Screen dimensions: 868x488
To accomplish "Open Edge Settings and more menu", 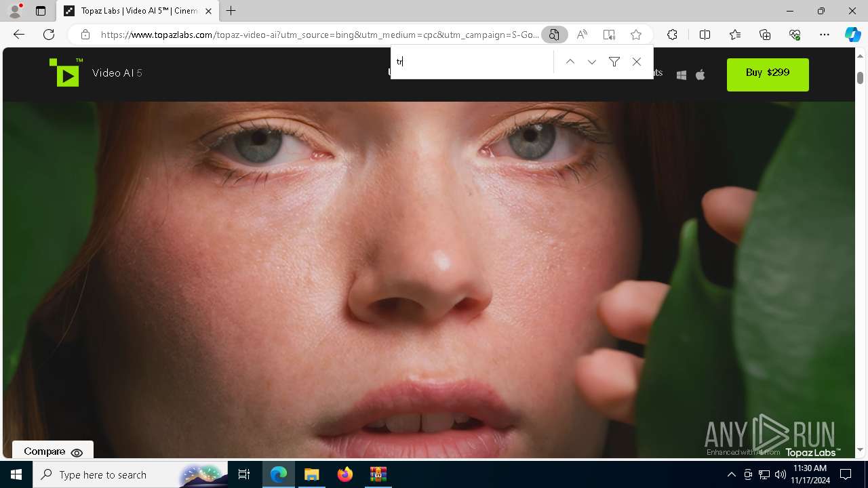I will click(x=825, y=35).
